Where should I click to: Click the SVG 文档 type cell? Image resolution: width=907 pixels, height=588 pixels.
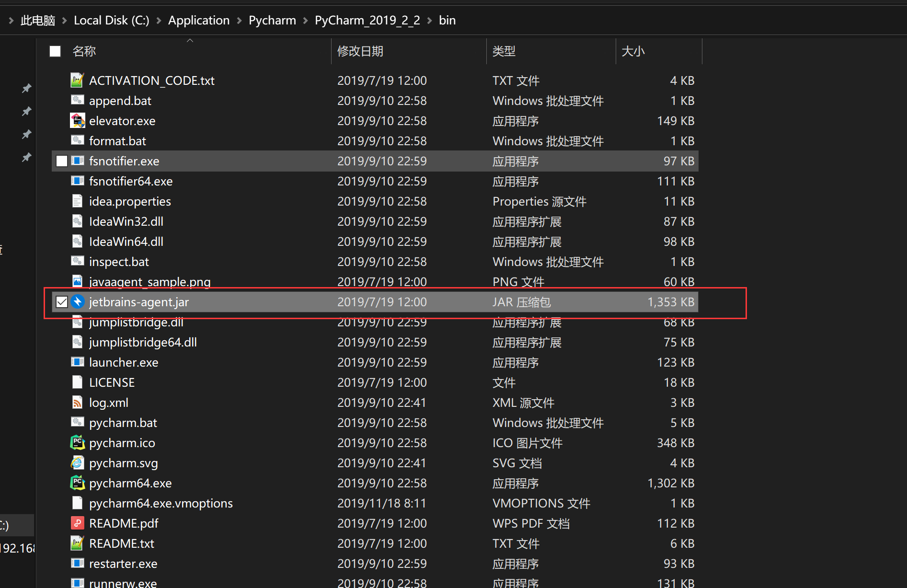(517, 463)
